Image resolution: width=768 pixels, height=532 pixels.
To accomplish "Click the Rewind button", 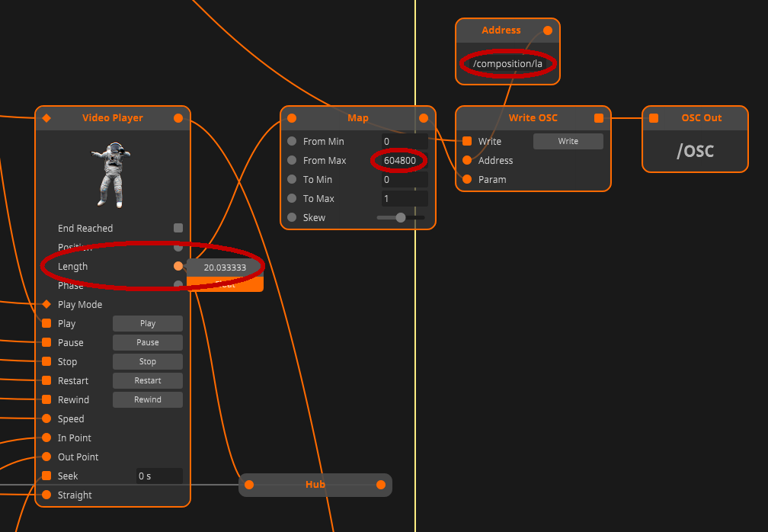I will (x=148, y=399).
